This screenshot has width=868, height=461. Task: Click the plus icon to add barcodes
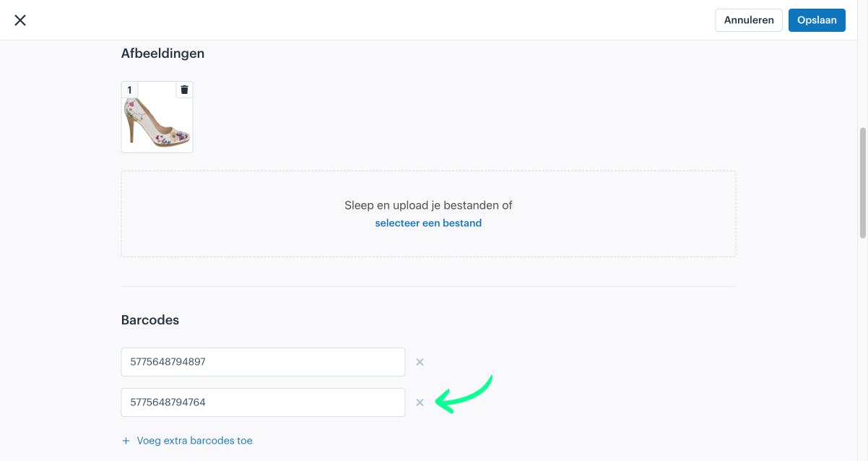(126, 441)
